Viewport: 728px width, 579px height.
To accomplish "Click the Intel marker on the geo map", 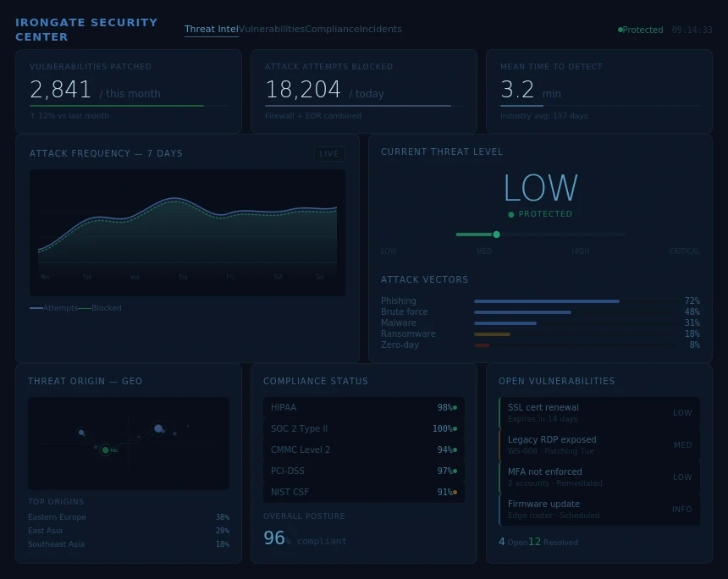I will 105,450.
